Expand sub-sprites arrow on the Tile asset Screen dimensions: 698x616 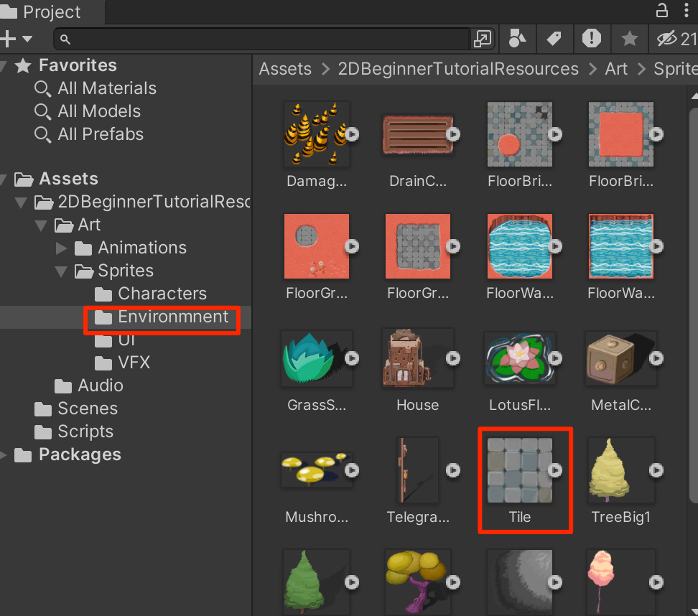[555, 470]
